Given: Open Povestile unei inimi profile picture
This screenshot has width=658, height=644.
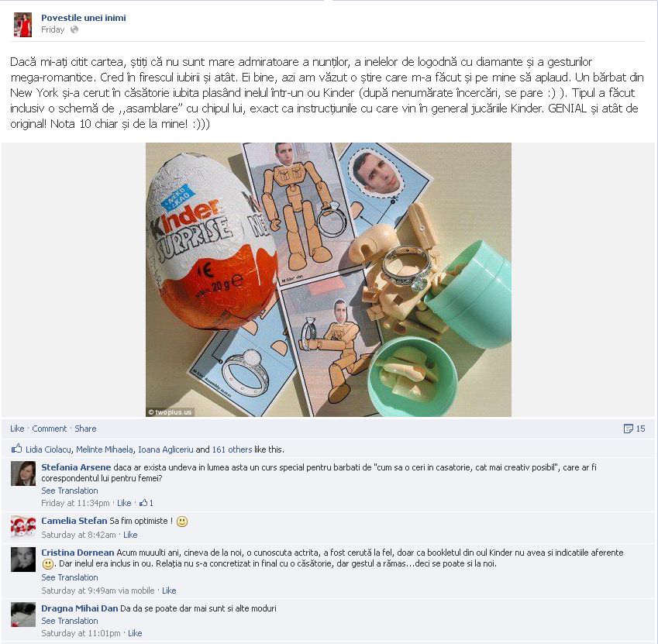Looking at the screenshot, I should pyautogui.click(x=22, y=25).
